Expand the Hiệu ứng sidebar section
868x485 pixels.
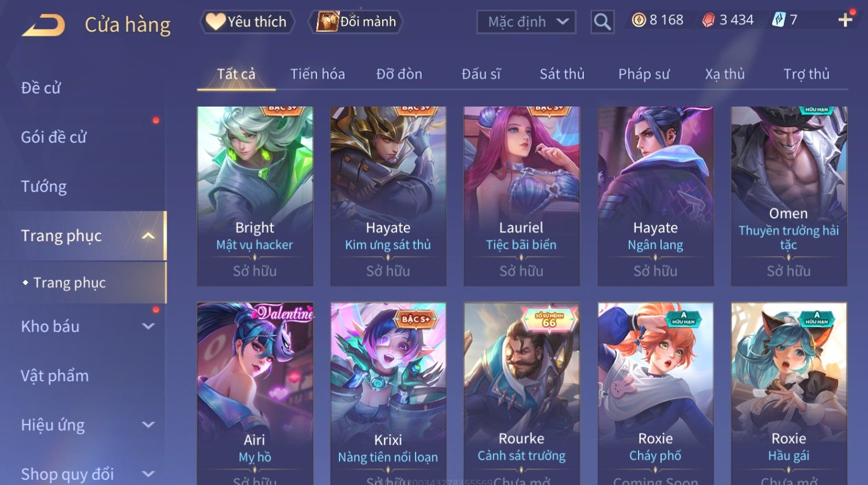click(148, 425)
